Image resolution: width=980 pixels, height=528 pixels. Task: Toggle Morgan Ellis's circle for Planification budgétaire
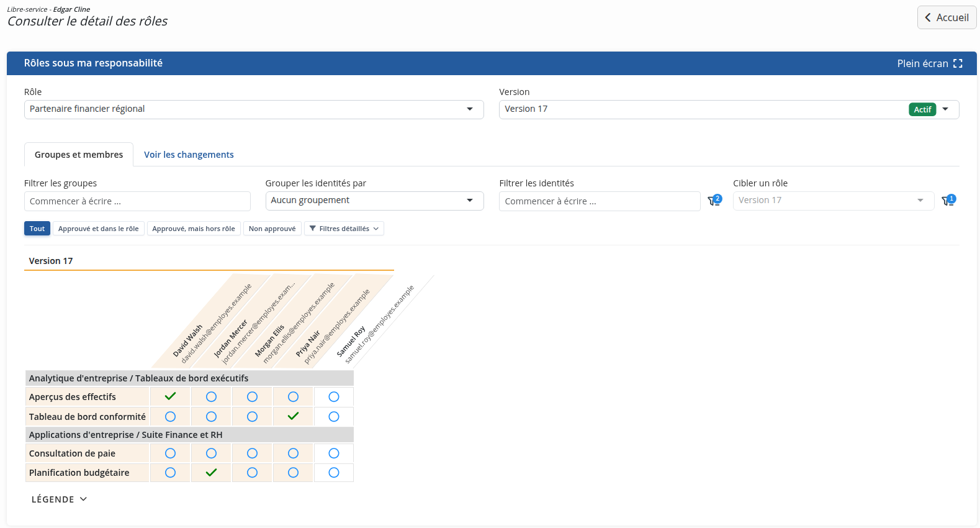252,473
